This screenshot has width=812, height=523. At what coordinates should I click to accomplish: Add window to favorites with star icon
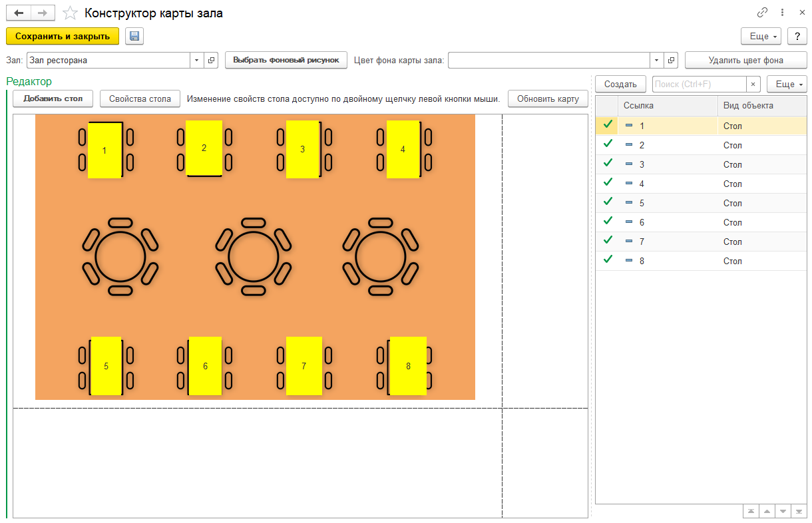pyautogui.click(x=70, y=13)
